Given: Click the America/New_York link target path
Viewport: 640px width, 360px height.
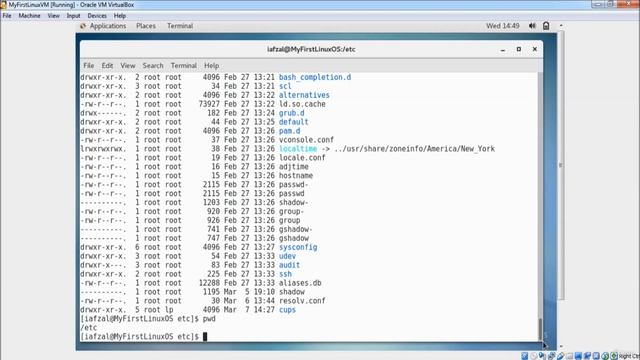Looking at the screenshot, I should (x=414, y=149).
